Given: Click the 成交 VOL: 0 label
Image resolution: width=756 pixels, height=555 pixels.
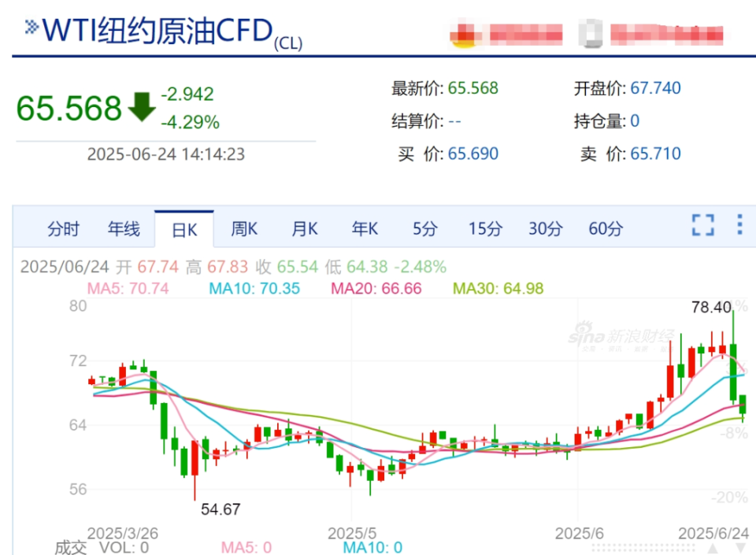Looking at the screenshot, I should 102,548.
